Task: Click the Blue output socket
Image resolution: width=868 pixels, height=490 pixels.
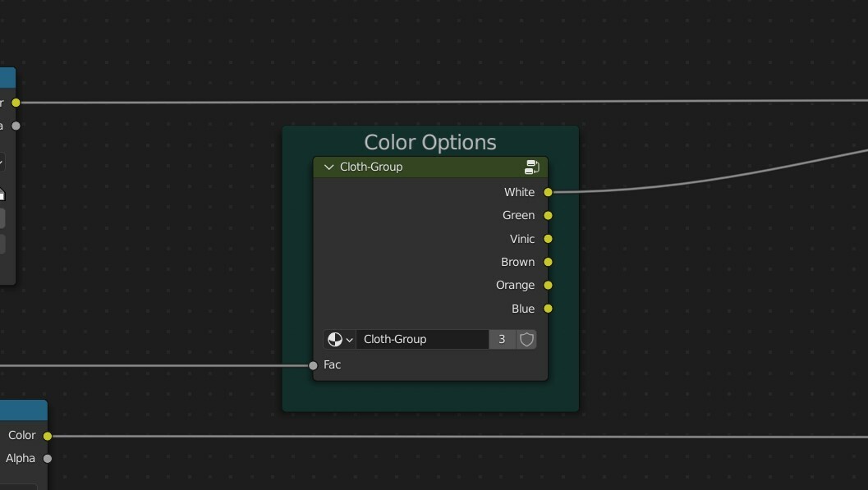Action: pos(548,309)
